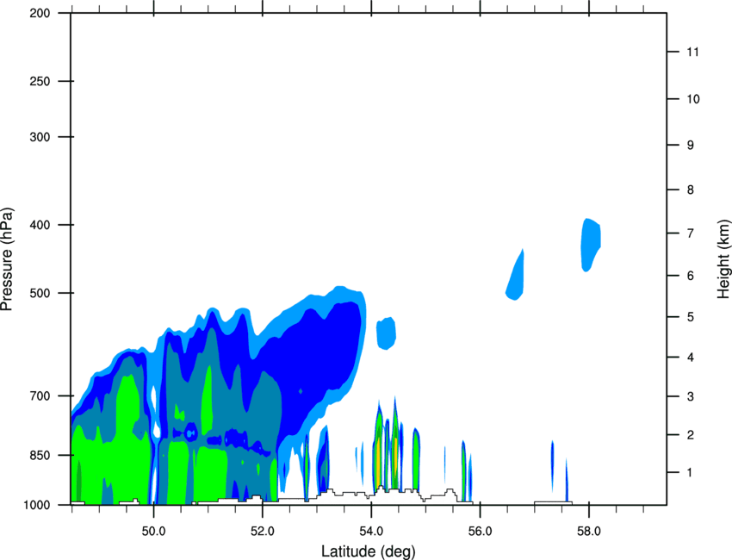Click latitude tick label 54.0
The height and width of the screenshot is (560, 732).
[371, 532]
